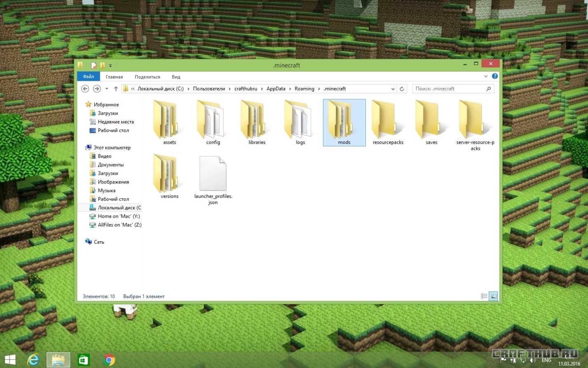The image size is (588, 368).
Task: Click Properties icon in quick access toolbar
Action: pos(94,65)
